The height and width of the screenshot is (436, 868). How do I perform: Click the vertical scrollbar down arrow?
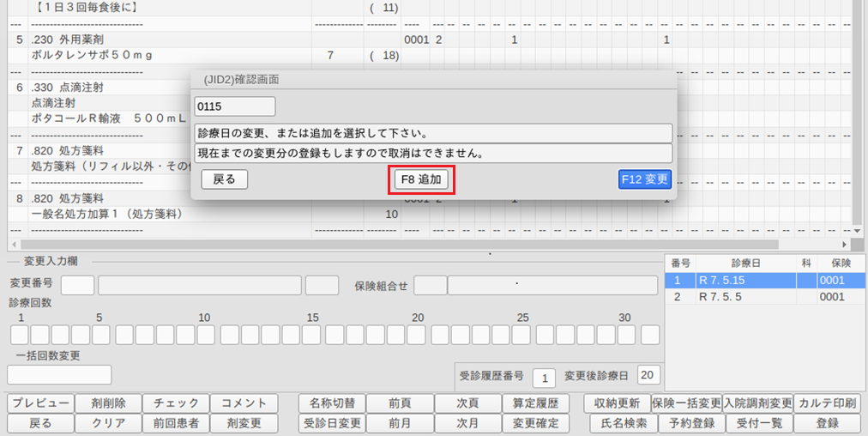coord(855,231)
